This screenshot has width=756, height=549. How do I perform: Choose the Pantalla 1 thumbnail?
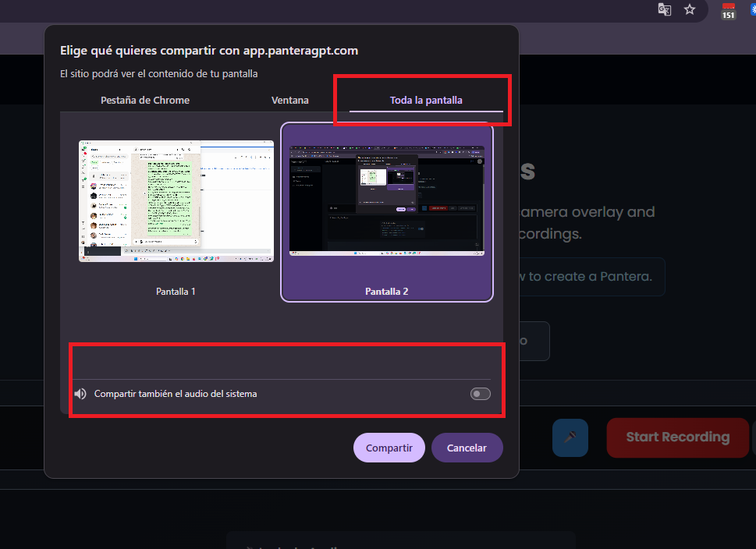[176, 201]
